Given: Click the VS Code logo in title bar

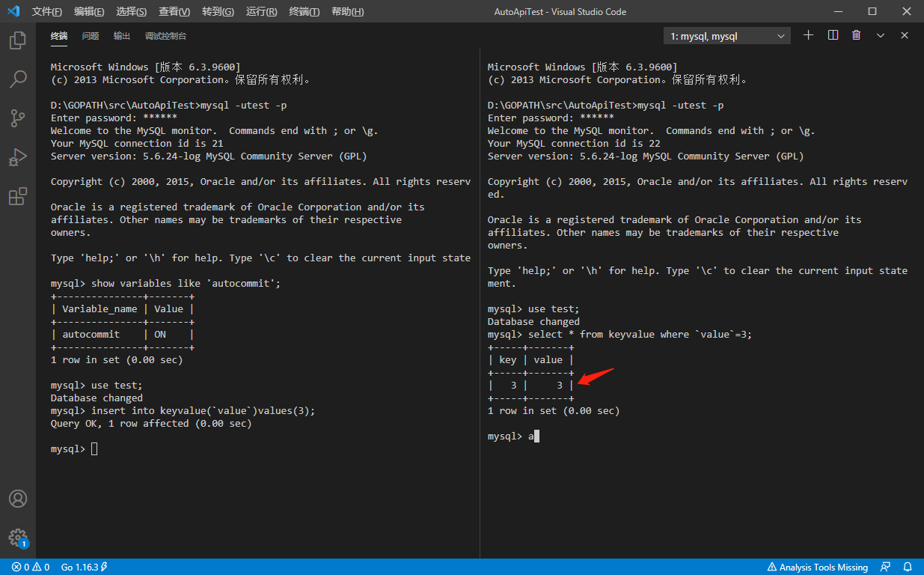Looking at the screenshot, I should [13, 11].
